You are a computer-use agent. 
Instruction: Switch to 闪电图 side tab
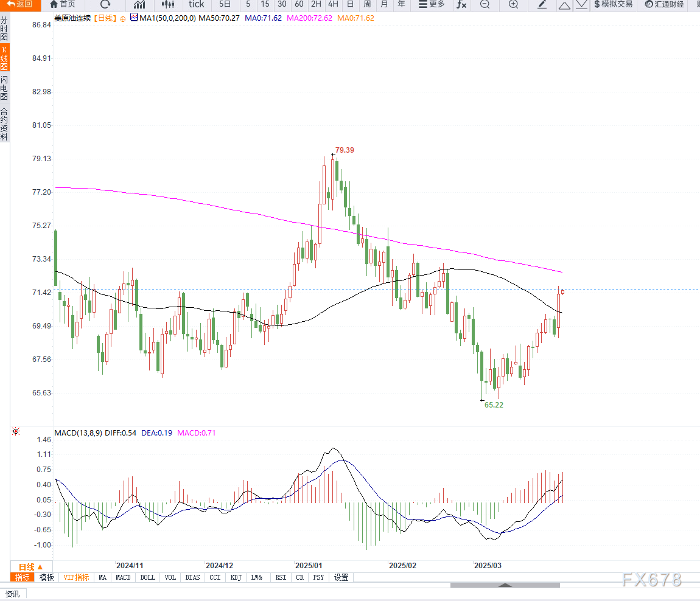(4, 88)
